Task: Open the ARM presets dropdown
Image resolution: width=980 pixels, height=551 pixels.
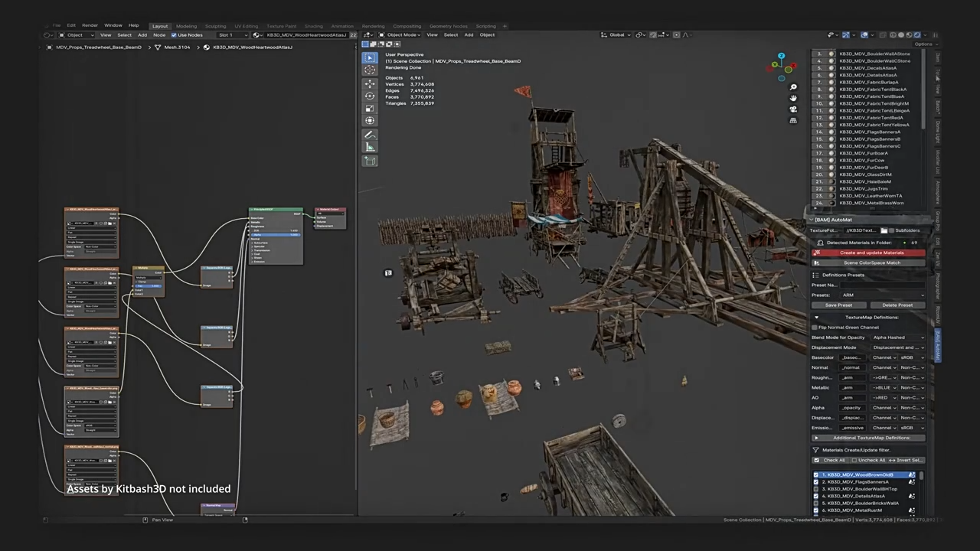Action: (x=883, y=295)
